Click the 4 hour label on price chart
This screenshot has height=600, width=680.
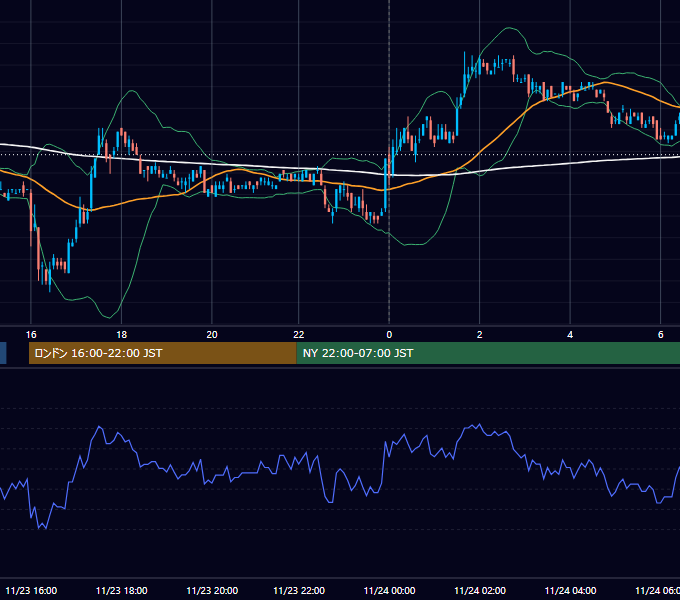(570, 335)
